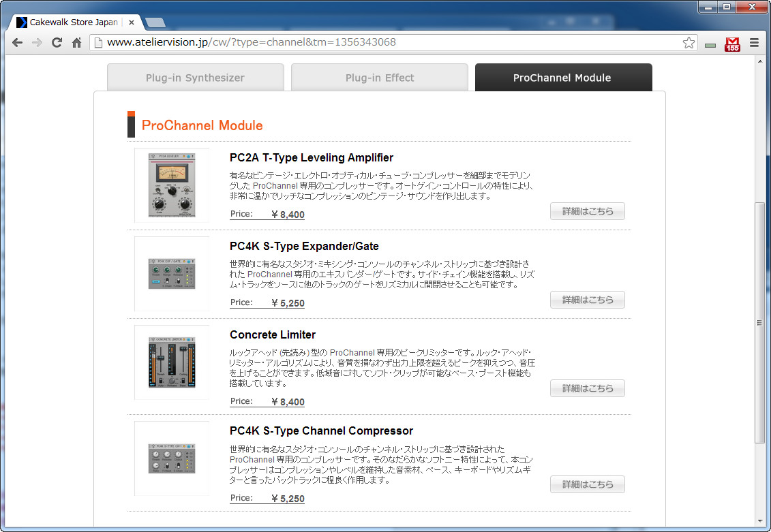This screenshot has height=532, width=771.
Task: Click the scrollbar down arrow
Action: [x=759, y=520]
